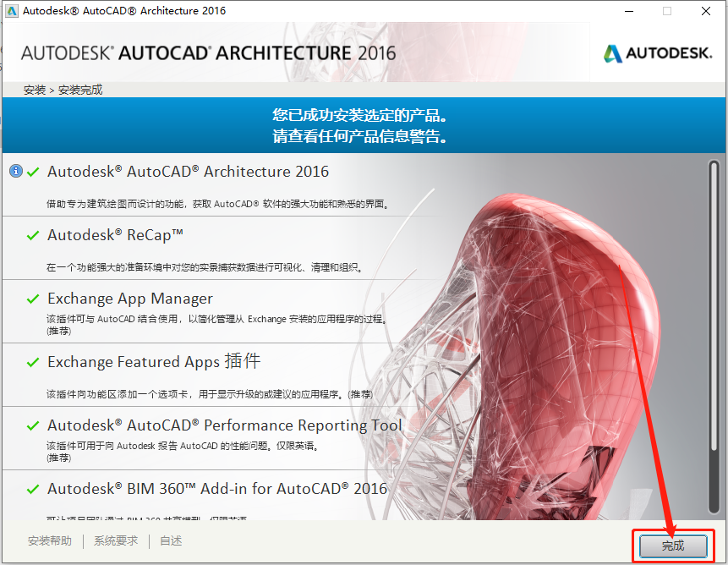Click green checkmark next to AutoCAD Architecture 2016

coord(33,173)
